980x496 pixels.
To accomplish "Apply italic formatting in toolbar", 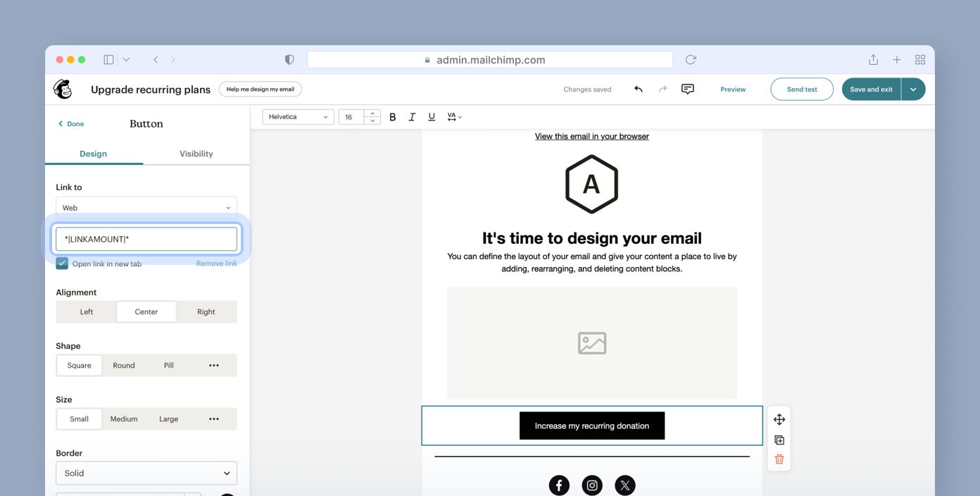I will coord(412,117).
